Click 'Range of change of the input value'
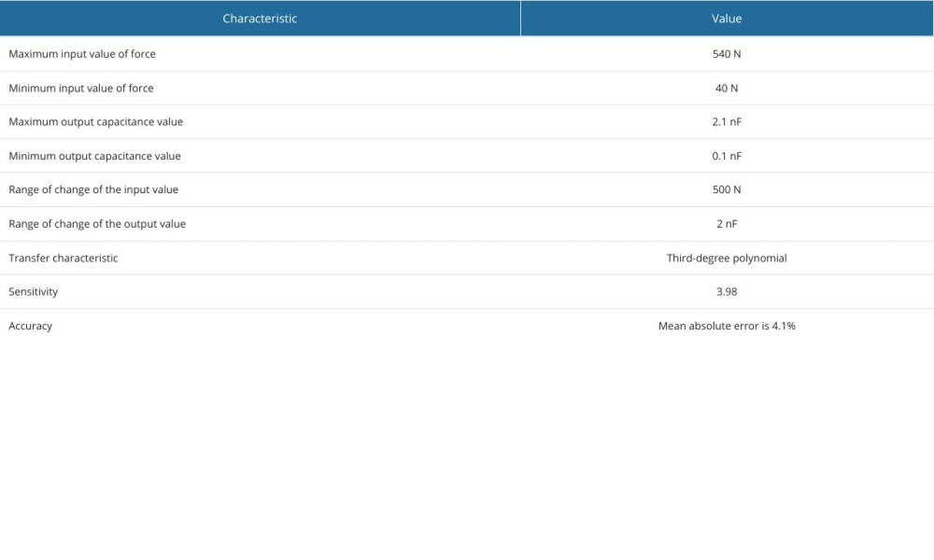934x560 pixels. [93, 189]
